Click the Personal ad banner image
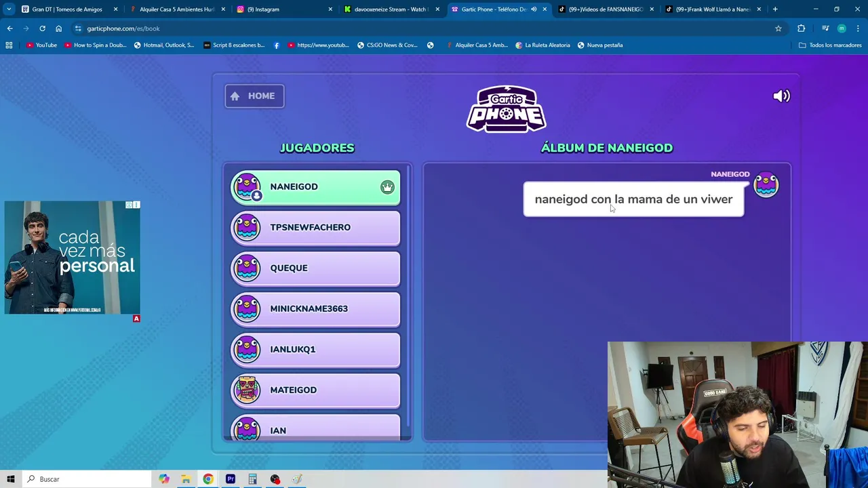 72,258
